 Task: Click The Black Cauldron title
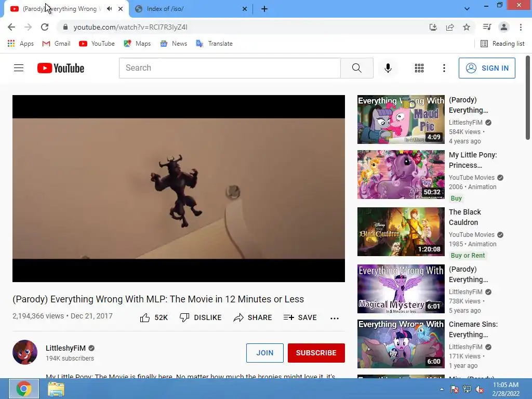465,217
